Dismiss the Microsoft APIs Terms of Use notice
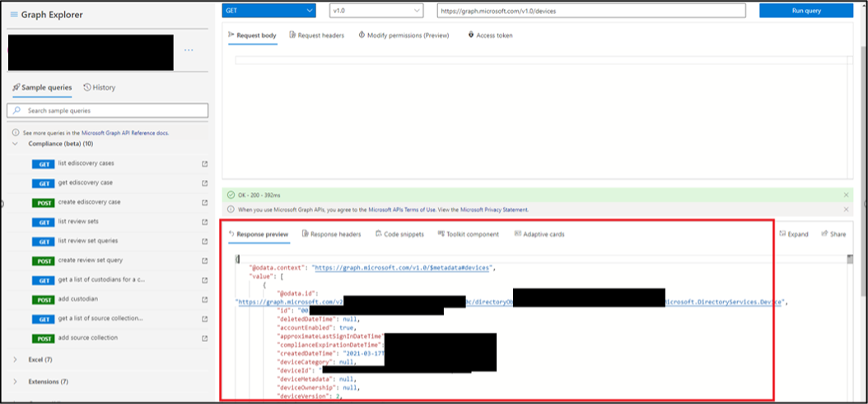 click(x=846, y=209)
